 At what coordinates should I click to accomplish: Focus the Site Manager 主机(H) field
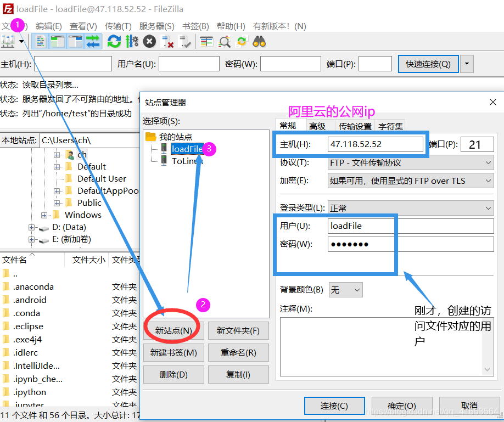click(376, 144)
